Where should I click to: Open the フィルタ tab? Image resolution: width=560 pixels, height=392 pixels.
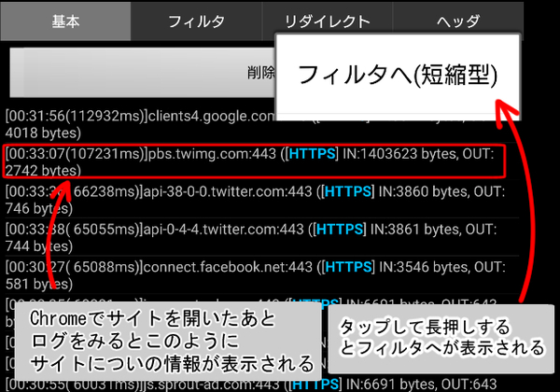[196, 21]
